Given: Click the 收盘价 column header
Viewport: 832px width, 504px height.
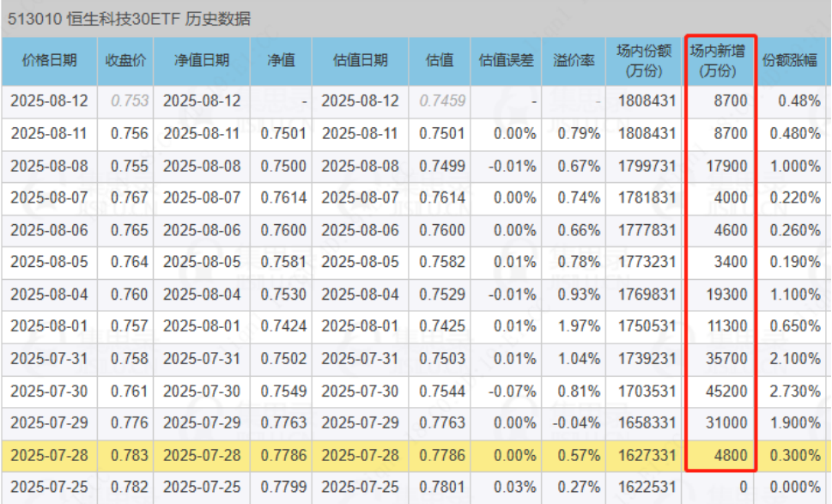Looking at the screenshot, I should coord(125,60).
